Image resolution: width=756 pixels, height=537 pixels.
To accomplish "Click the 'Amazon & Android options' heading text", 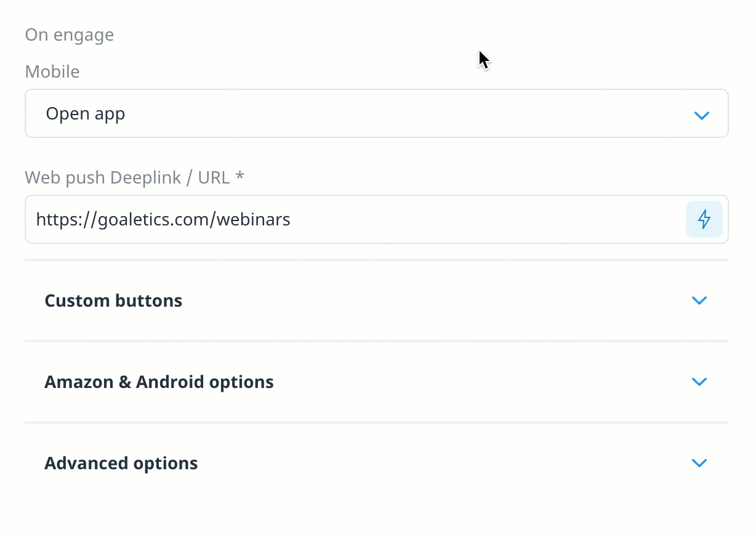I will pos(159,382).
